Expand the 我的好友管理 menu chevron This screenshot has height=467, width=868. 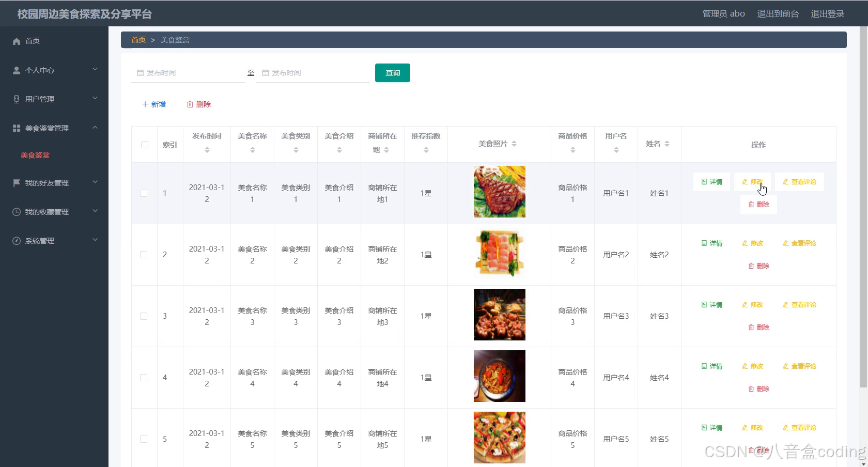click(x=95, y=182)
